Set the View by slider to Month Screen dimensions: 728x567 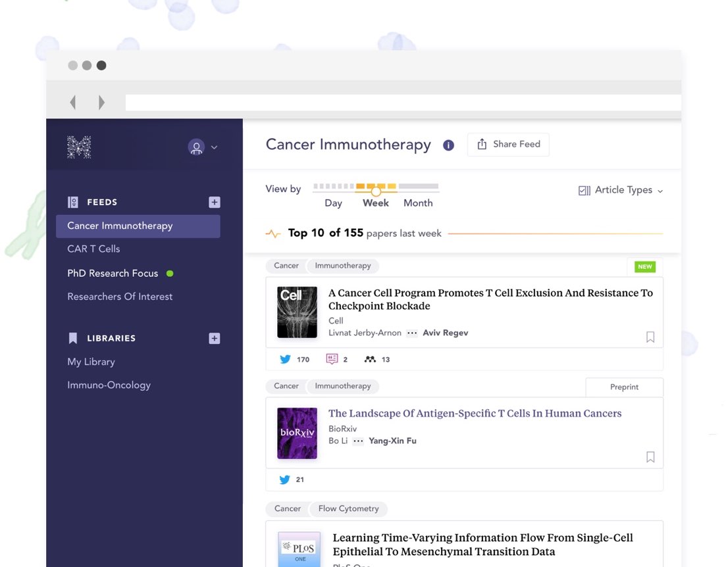(x=418, y=203)
